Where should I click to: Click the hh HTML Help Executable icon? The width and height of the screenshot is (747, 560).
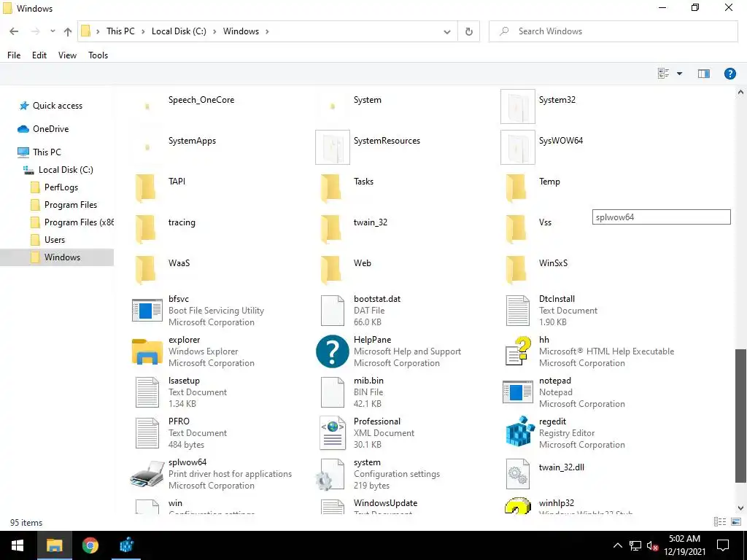518,351
